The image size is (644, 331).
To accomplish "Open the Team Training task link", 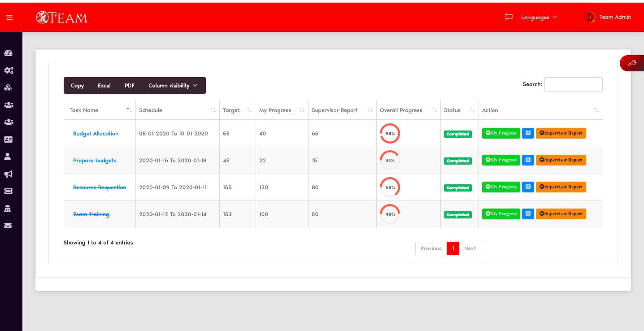I will click(91, 214).
